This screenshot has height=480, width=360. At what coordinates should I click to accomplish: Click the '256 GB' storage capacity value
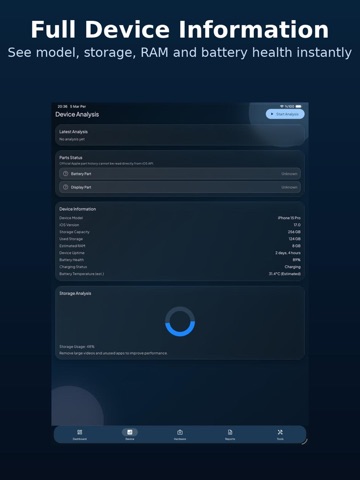click(294, 232)
